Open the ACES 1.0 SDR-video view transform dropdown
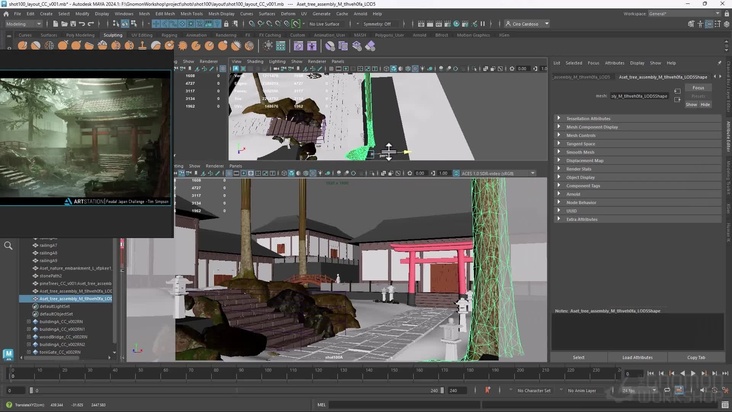732x412 pixels. tap(498, 173)
